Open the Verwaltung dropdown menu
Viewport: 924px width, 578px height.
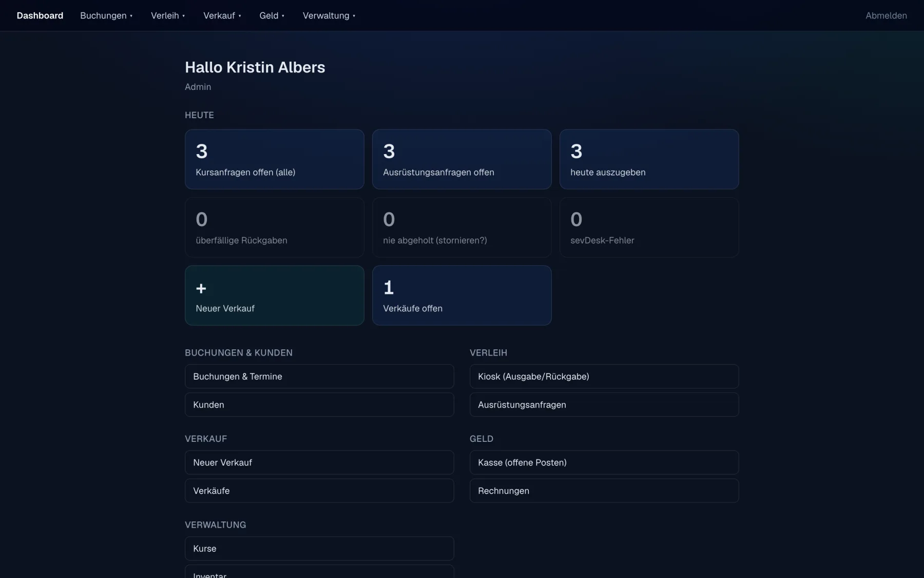pos(329,15)
